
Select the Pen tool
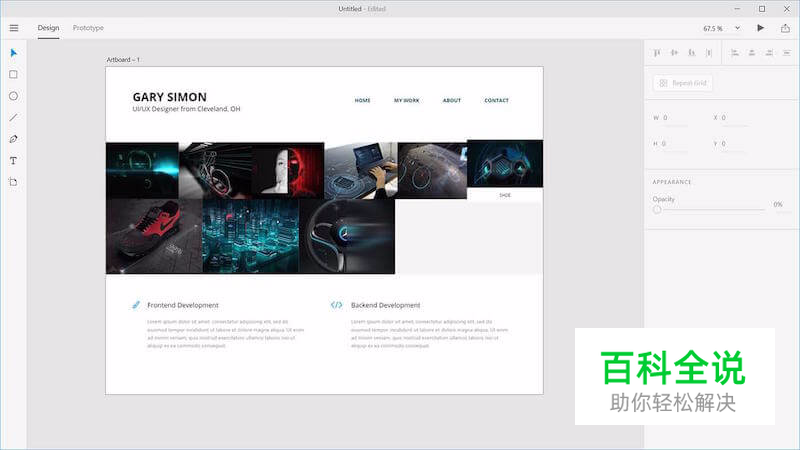click(x=14, y=139)
